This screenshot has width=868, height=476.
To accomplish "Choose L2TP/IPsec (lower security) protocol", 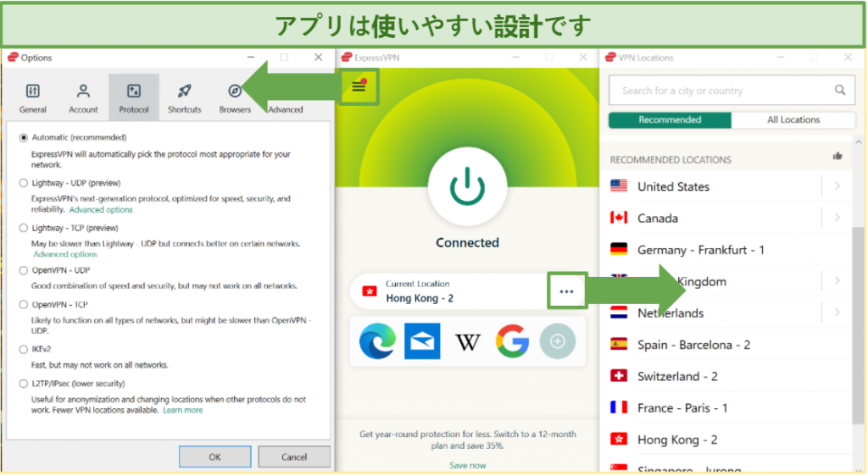I will pyautogui.click(x=23, y=384).
